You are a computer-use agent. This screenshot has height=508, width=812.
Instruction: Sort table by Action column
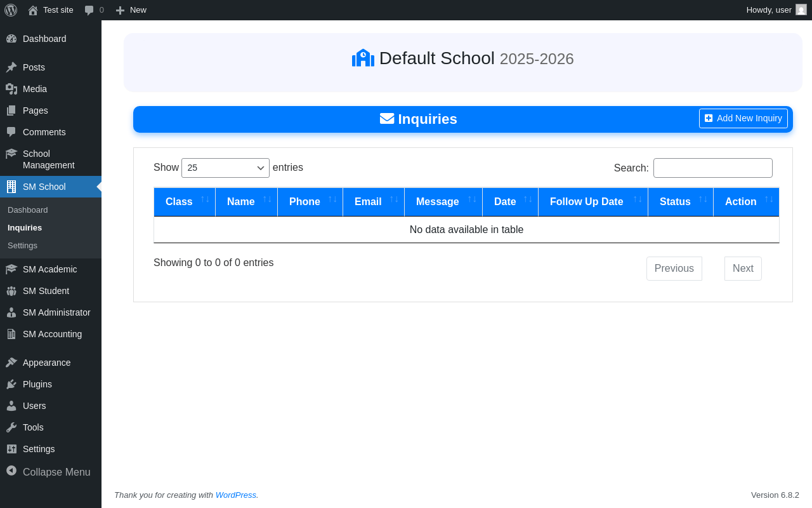coord(747,202)
